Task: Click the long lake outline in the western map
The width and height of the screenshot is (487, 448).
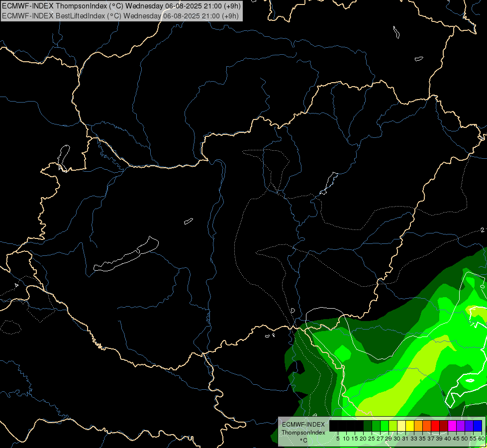Action: click(x=126, y=254)
